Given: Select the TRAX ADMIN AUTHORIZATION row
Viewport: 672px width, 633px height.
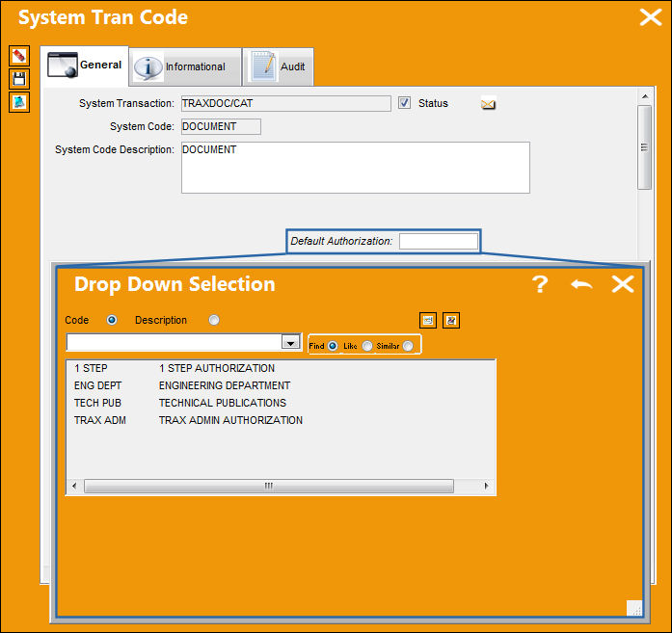Looking at the screenshot, I should coord(281,420).
